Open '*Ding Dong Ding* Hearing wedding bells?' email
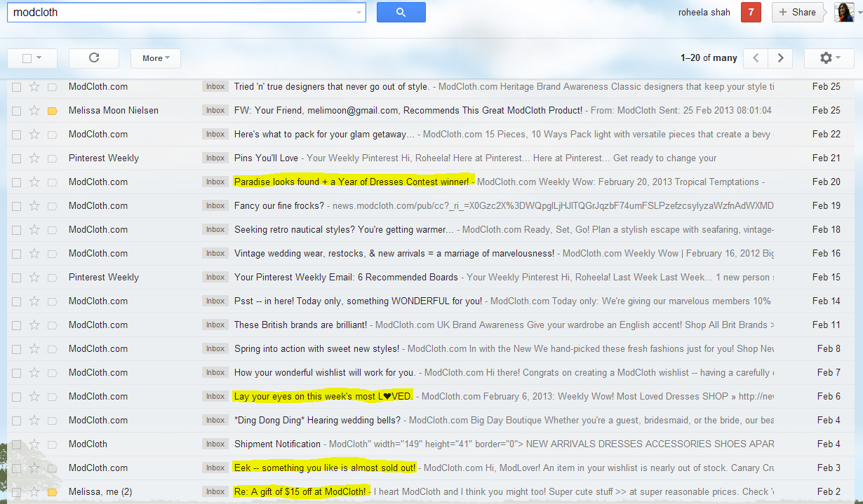The width and height of the screenshot is (863, 504). click(x=317, y=420)
